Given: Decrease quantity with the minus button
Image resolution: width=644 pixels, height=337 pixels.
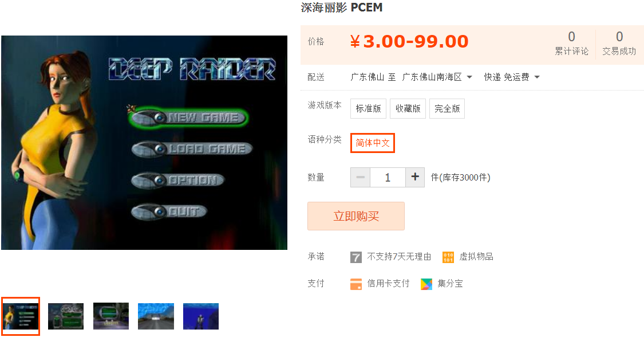Looking at the screenshot, I should pos(360,177).
